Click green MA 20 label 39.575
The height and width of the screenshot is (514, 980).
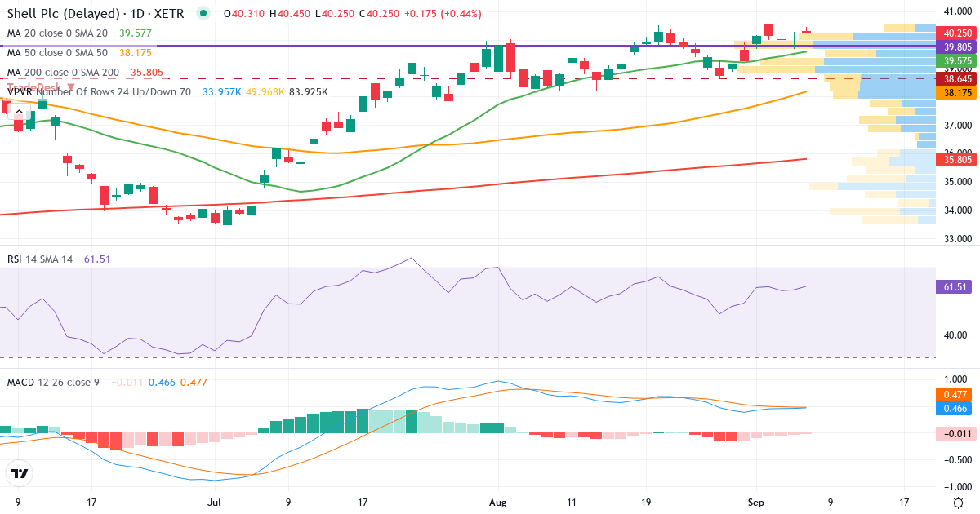point(957,61)
